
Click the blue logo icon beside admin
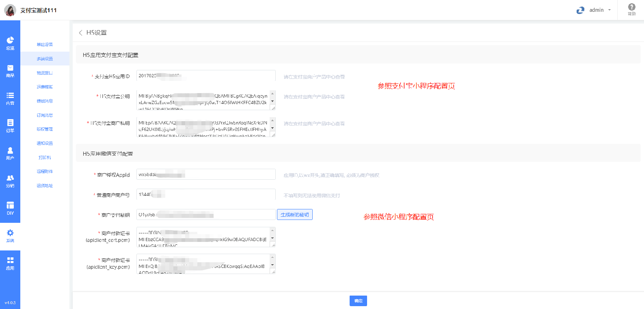click(x=580, y=10)
